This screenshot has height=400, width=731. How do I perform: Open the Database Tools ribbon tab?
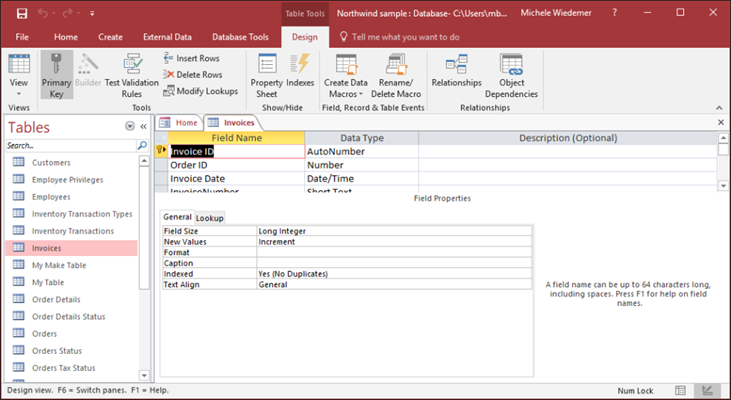240,37
